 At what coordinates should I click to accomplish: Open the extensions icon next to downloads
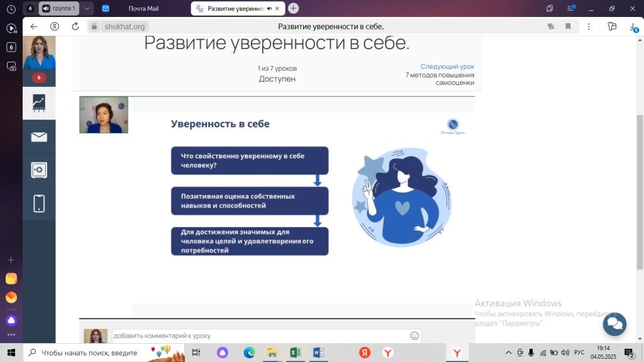pyautogui.click(x=612, y=26)
